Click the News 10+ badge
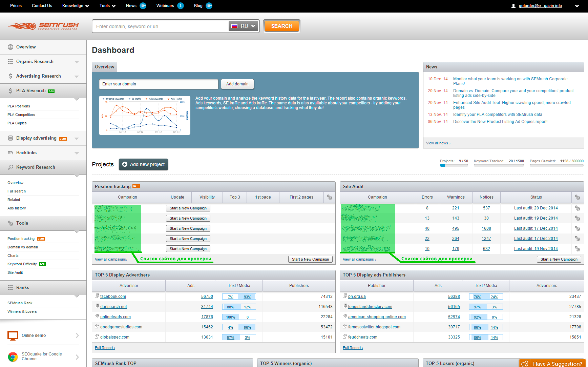This screenshot has width=588, height=367. pos(143,6)
